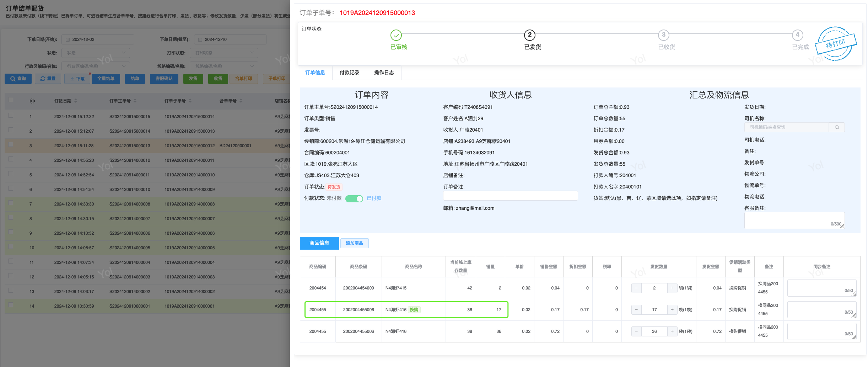
Task: Click the search icon in the 司机名称 field
Action: click(836, 127)
